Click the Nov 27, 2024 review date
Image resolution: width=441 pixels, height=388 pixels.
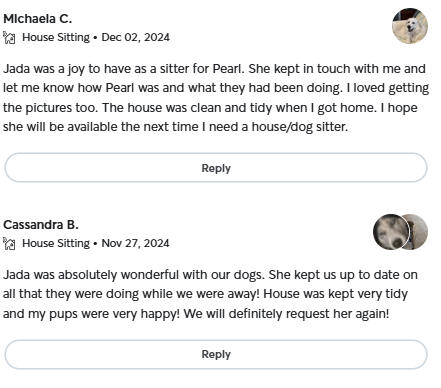pyautogui.click(x=135, y=243)
